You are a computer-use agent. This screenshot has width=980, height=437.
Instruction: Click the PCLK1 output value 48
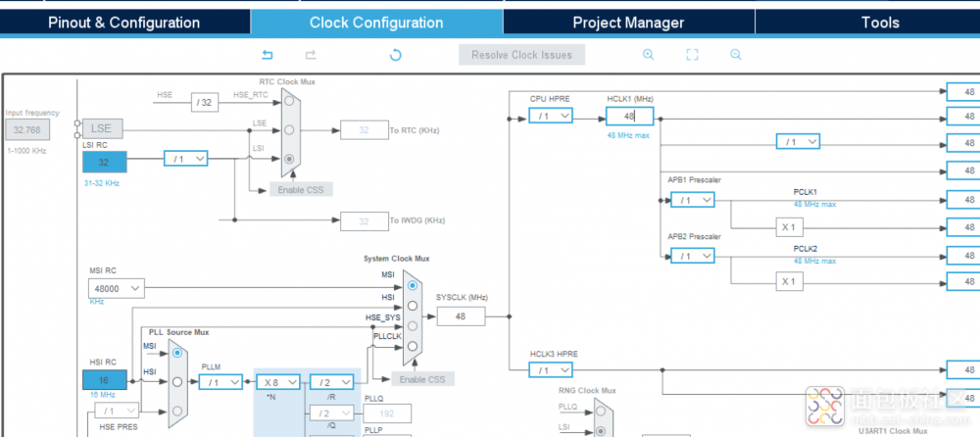[x=963, y=200]
